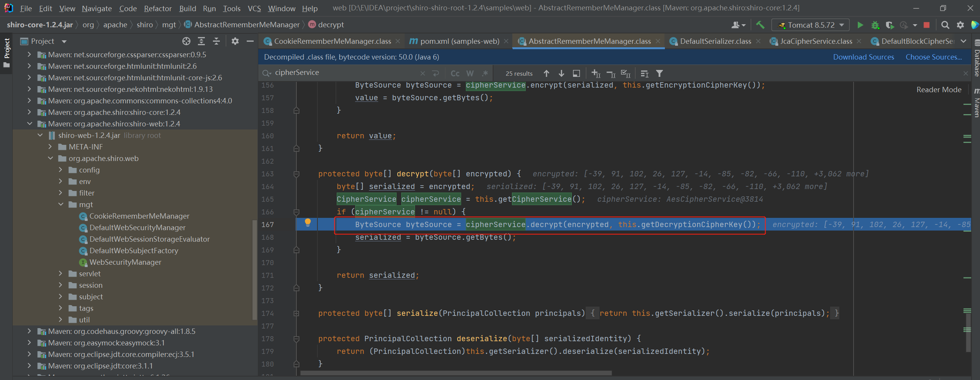The height and width of the screenshot is (380, 980).
Task: Click select all occurrences icon in find bar
Action: coord(626,73)
